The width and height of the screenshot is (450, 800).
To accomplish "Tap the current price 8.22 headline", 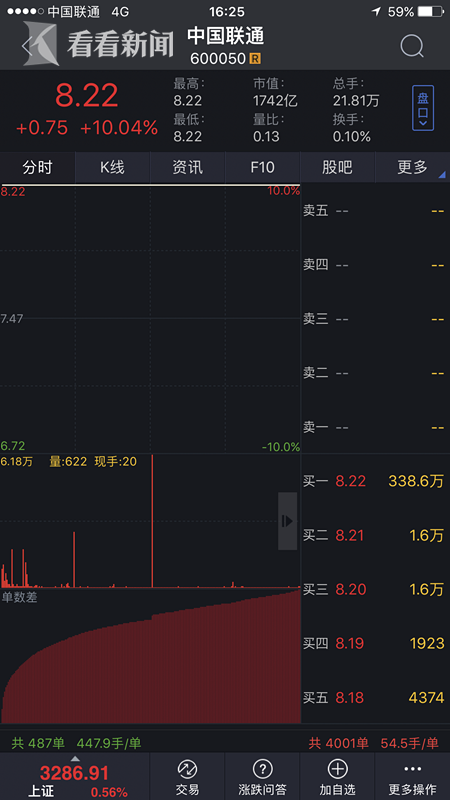I will click(x=87, y=95).
